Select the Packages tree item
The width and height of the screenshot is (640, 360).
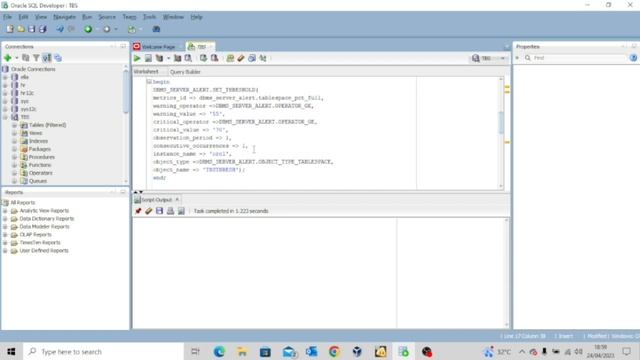tap(40, 149)
